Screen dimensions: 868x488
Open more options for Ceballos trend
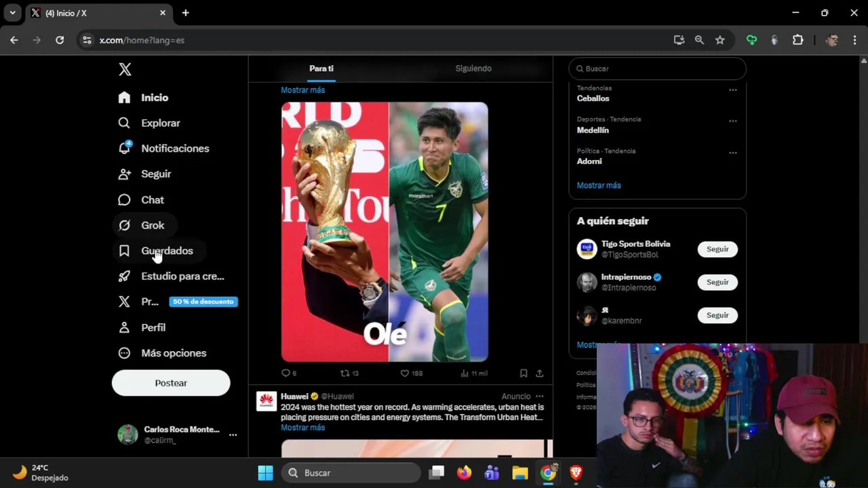point(733,90)
